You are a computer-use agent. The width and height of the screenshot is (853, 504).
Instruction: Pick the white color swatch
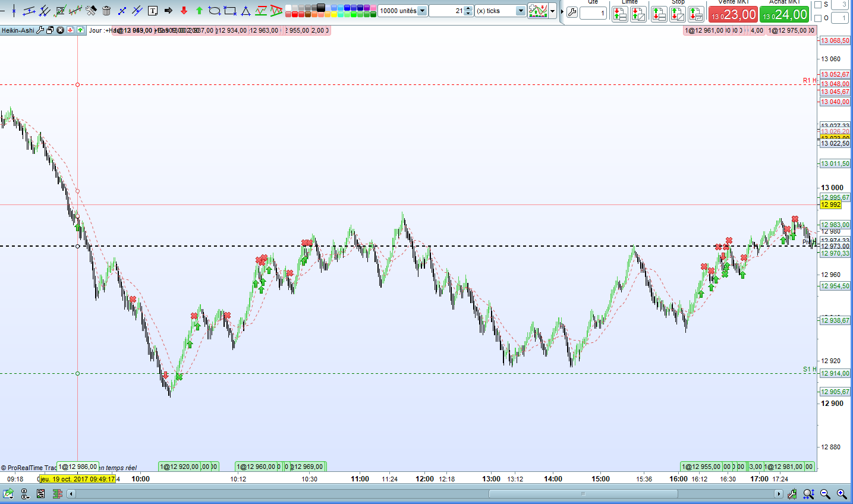pos(288,8)
